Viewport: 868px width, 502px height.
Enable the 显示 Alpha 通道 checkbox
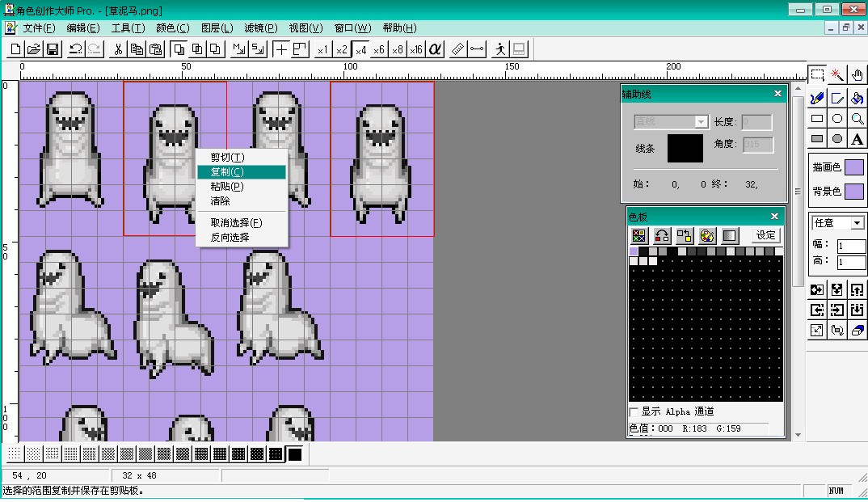coord(634,411)
